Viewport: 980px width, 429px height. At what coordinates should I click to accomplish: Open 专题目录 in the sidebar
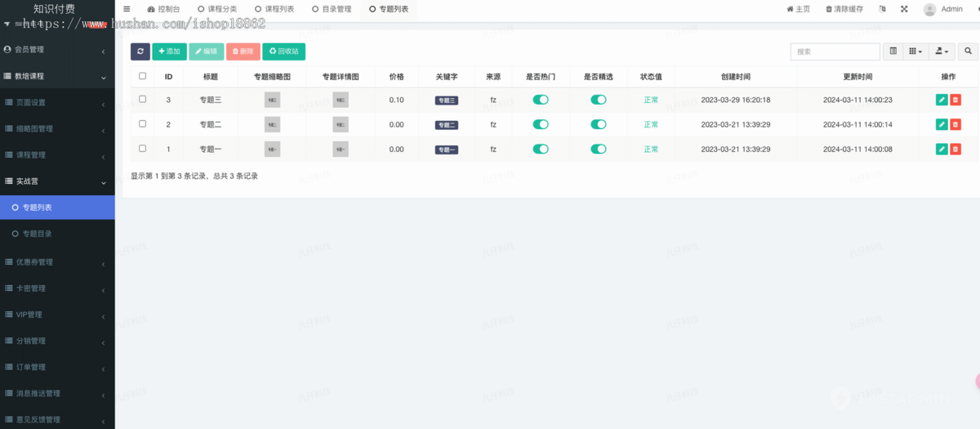pos(37,235)
